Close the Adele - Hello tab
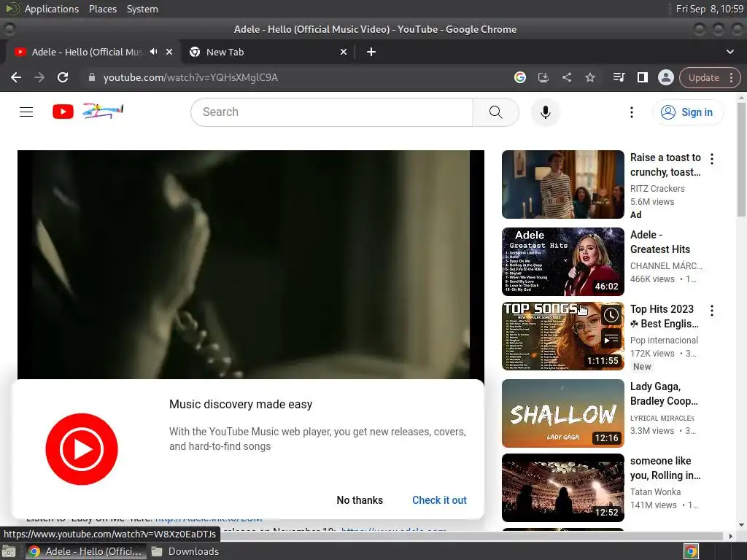This screenshot has width=747, height=560. pyautogui.click(x=169, y=52)
